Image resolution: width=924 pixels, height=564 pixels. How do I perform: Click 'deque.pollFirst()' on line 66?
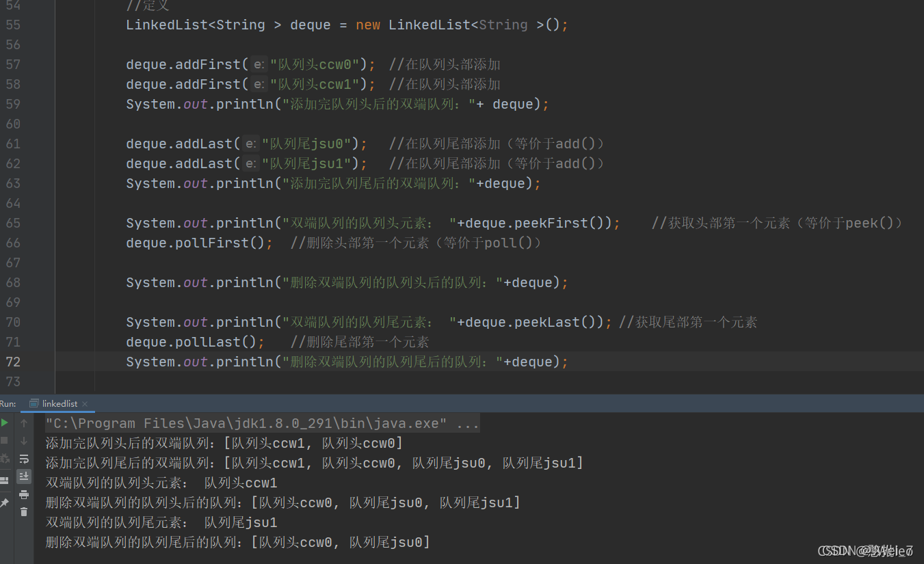point(196,243)
